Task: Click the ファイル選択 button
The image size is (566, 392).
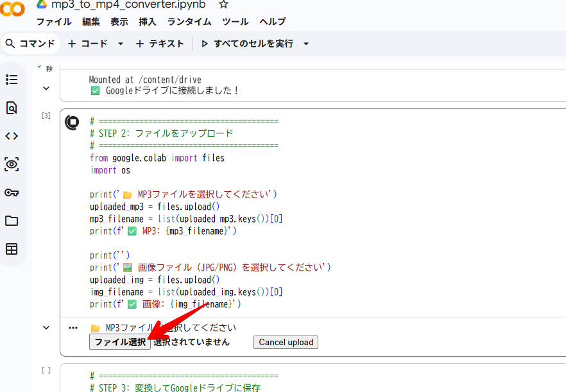Action: point(120,342)
